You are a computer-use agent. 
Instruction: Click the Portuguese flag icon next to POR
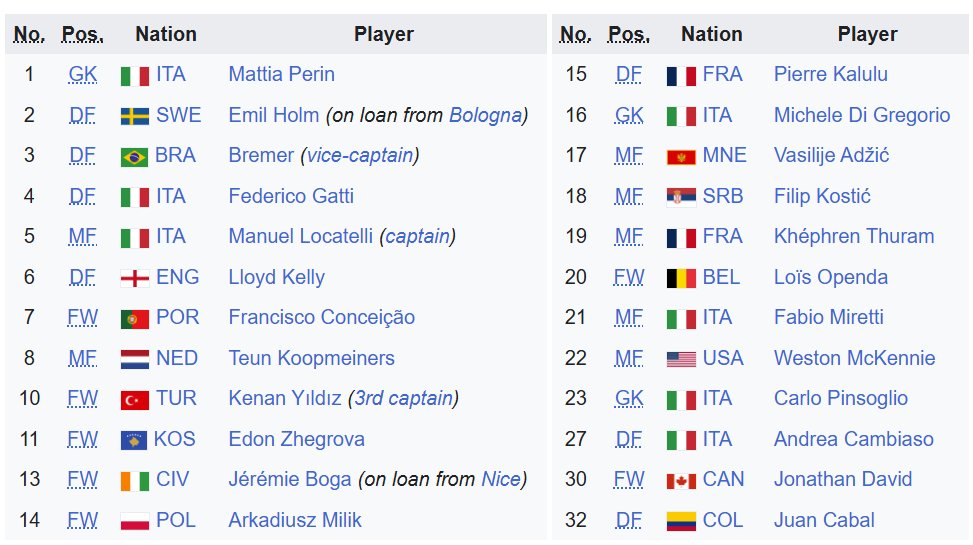[135, 319]
